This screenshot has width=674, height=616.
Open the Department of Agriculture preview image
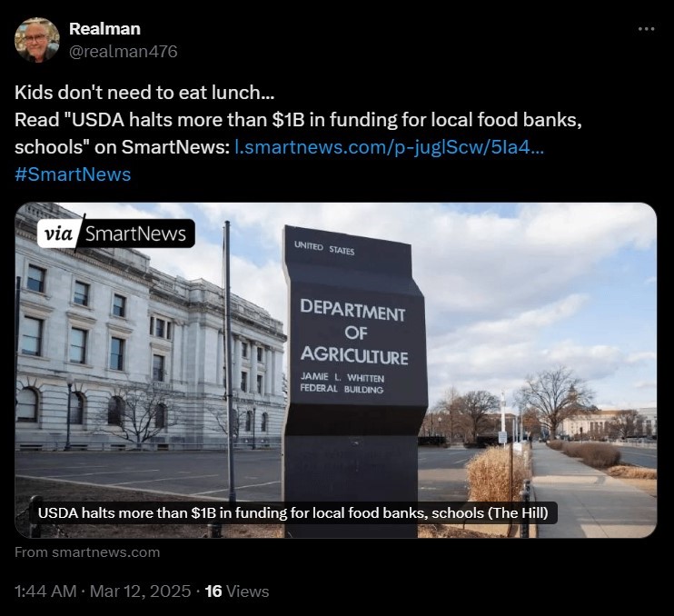click(336, 370)
